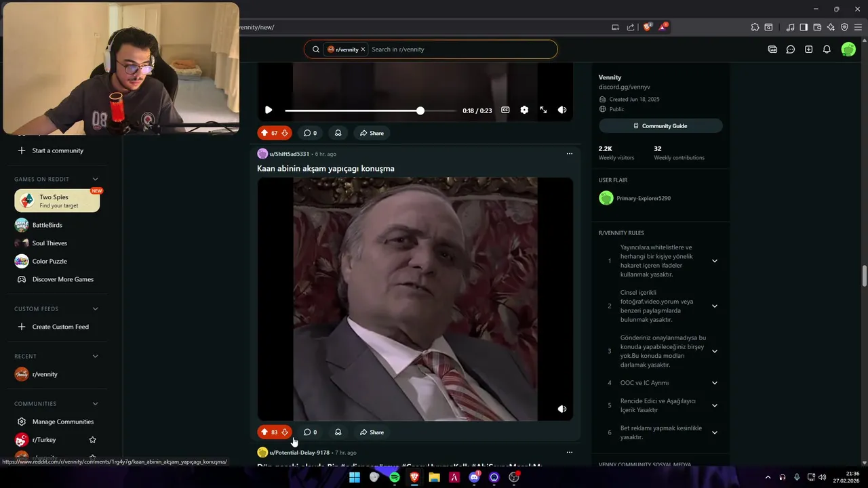The height and width of the screenshot is (488, 868).
Task: Downvote the post with 83 votes
Action: (x=285, y=432)
